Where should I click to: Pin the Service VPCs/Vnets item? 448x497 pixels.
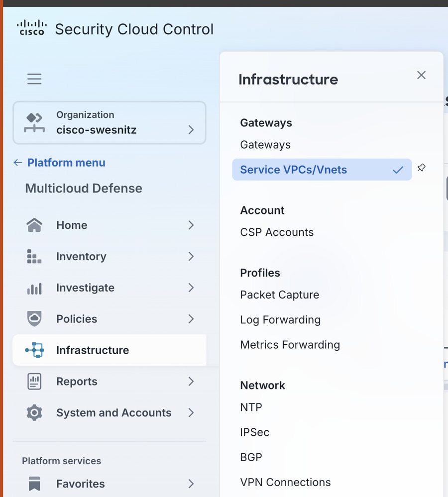coord(421,168)
